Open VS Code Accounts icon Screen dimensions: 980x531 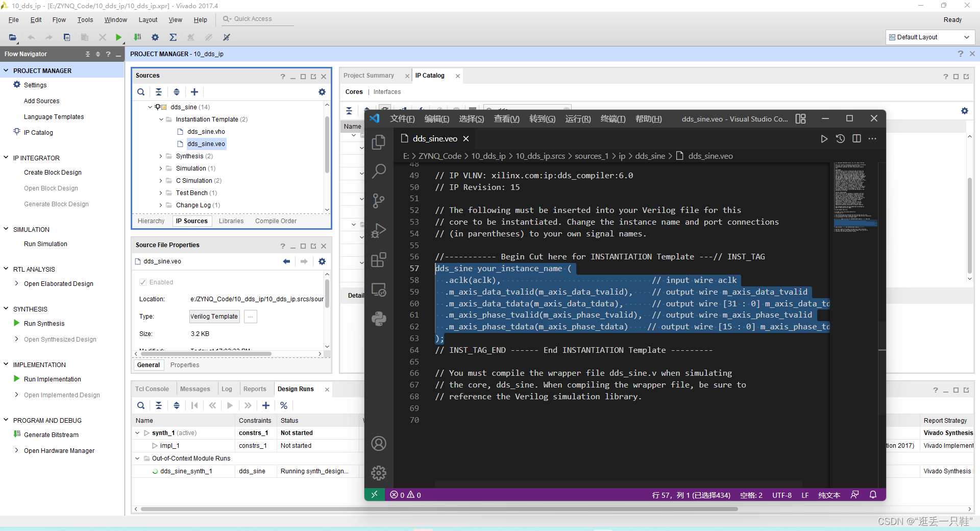pyautogui.click(x=379, y=443)
